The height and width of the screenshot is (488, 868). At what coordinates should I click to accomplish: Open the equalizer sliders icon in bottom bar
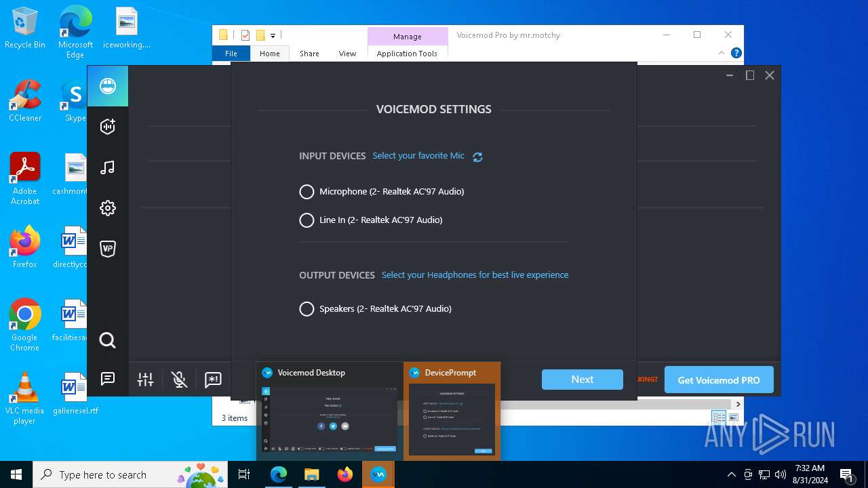click(146, 380)
